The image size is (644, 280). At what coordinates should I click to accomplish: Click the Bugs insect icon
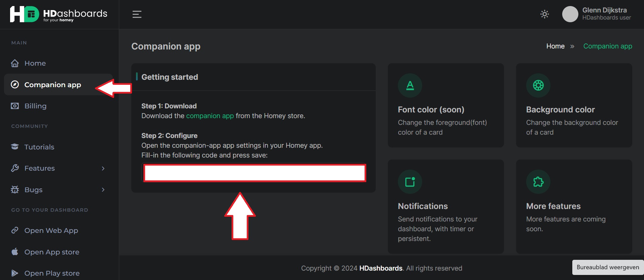[15, 190]
